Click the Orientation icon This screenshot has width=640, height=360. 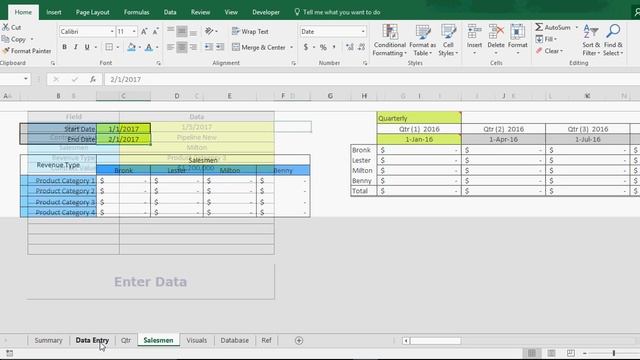[209, 31]
